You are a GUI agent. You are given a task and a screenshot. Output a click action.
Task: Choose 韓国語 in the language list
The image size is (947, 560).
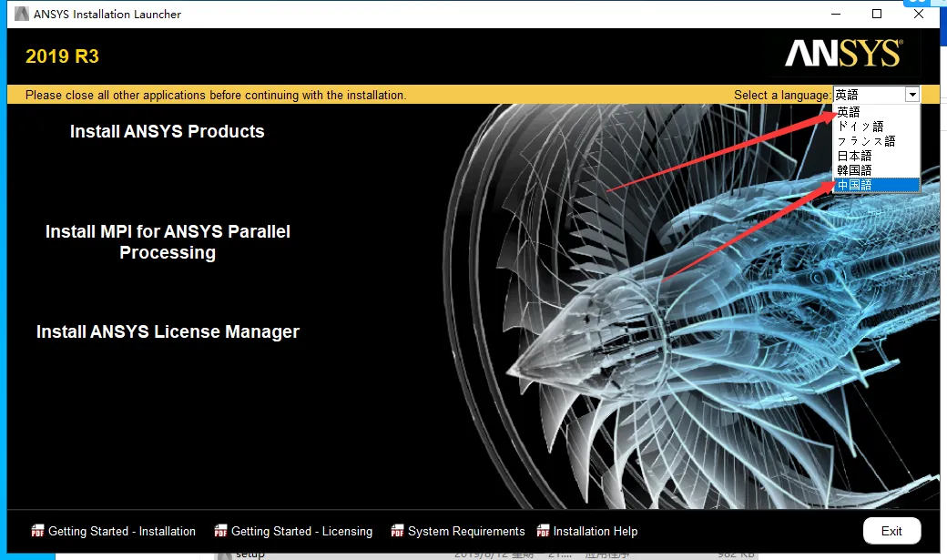click(x=876, y=169)
